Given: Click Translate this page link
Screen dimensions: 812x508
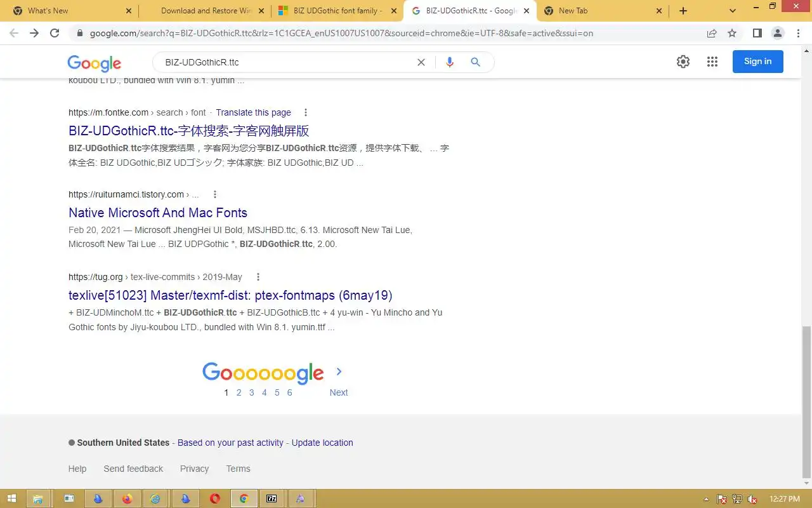Looking at the screenshot, I should 253,112.
